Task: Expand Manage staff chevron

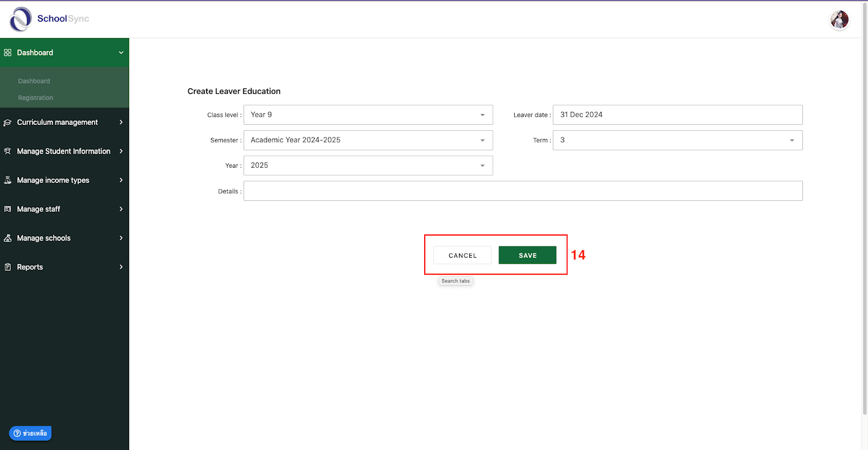Action: (x=121, y=209)
